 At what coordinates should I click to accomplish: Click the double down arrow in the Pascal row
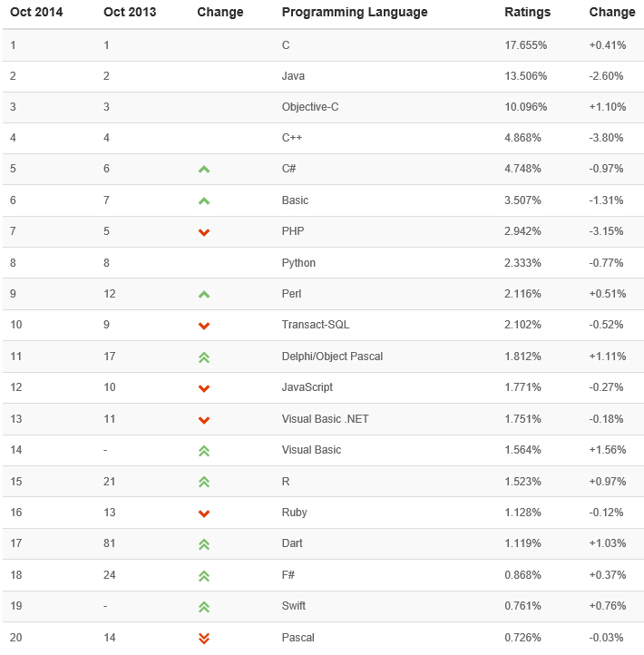(x=204, y=638)
